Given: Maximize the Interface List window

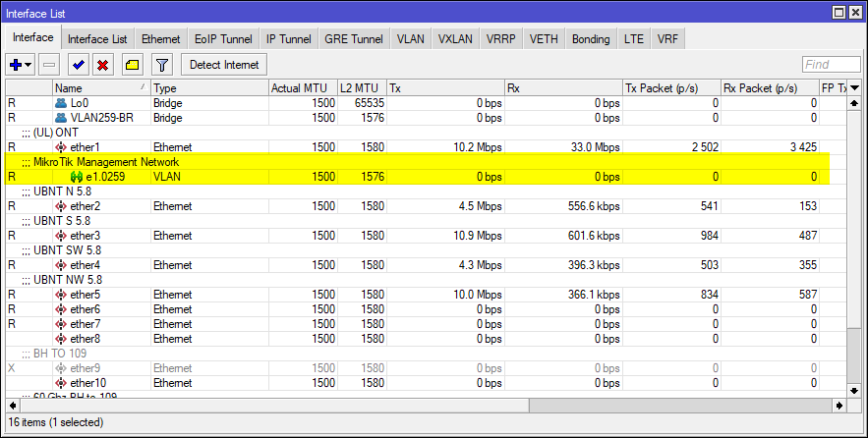Looking at the screenshot, I should (x=839, y=13).
